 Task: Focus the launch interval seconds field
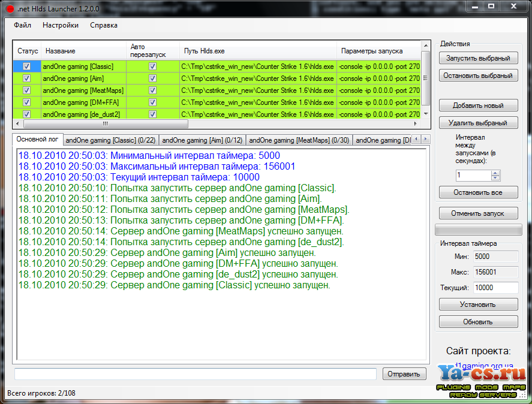click(x=474, y=175)
